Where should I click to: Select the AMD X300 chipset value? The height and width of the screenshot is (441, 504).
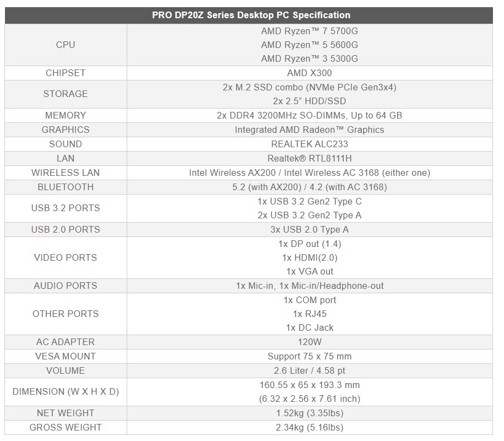pyautogui.click(x=309, y=73)
